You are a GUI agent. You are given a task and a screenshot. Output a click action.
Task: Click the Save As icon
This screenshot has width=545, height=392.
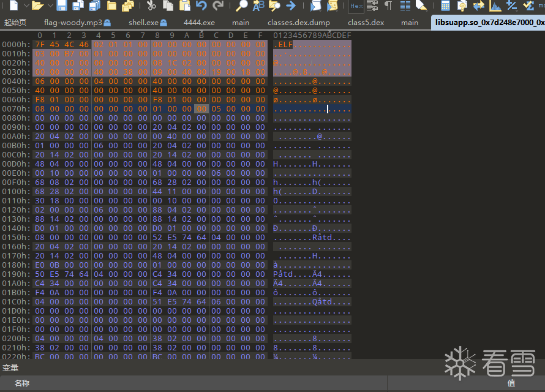78,6
